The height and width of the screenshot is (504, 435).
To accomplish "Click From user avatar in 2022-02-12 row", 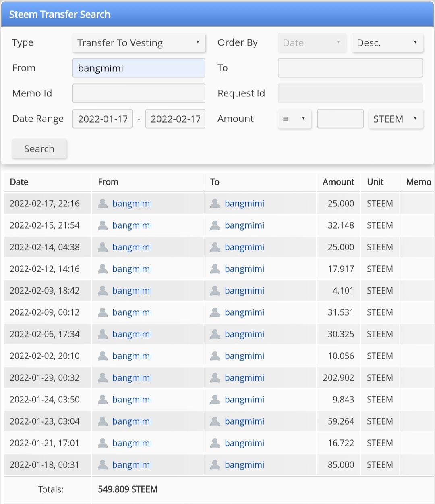I will coord(103,269).
